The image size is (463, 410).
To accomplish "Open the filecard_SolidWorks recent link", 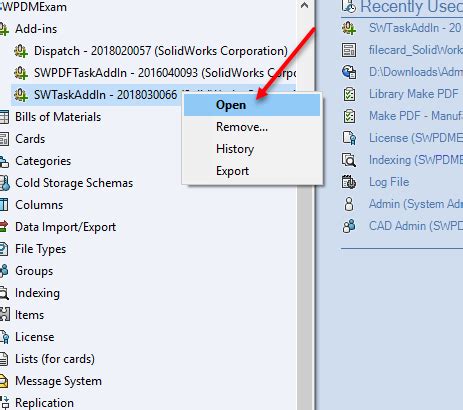I will 416,50.
